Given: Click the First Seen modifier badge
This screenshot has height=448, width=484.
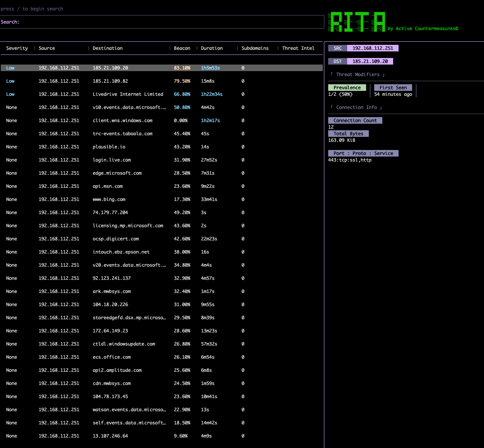Looking at the screenshot, I should point(393,88).
